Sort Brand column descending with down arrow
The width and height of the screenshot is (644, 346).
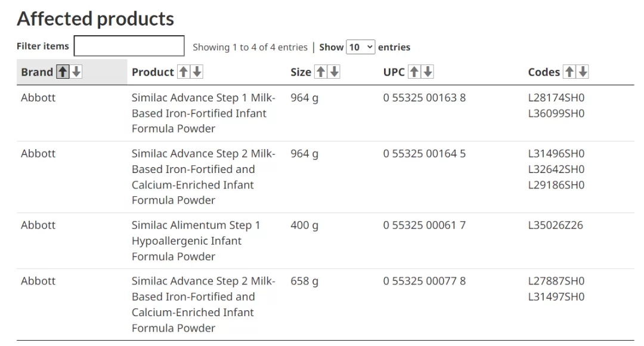(x=76, y=72)
